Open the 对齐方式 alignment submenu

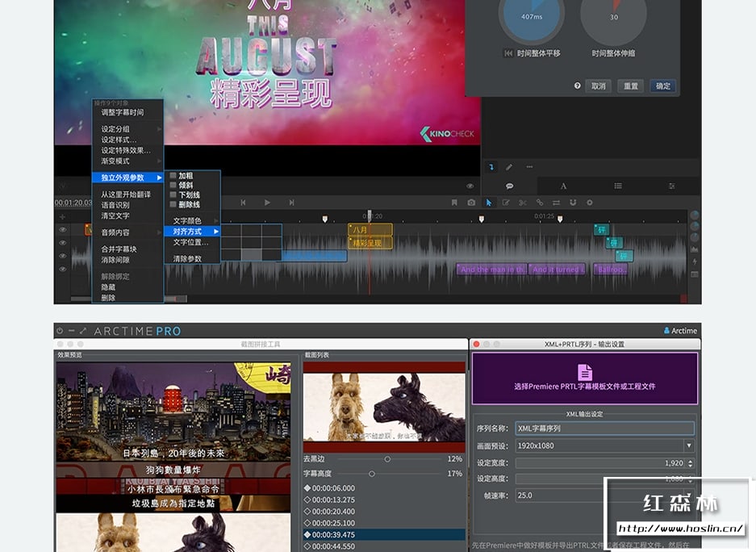192,232
